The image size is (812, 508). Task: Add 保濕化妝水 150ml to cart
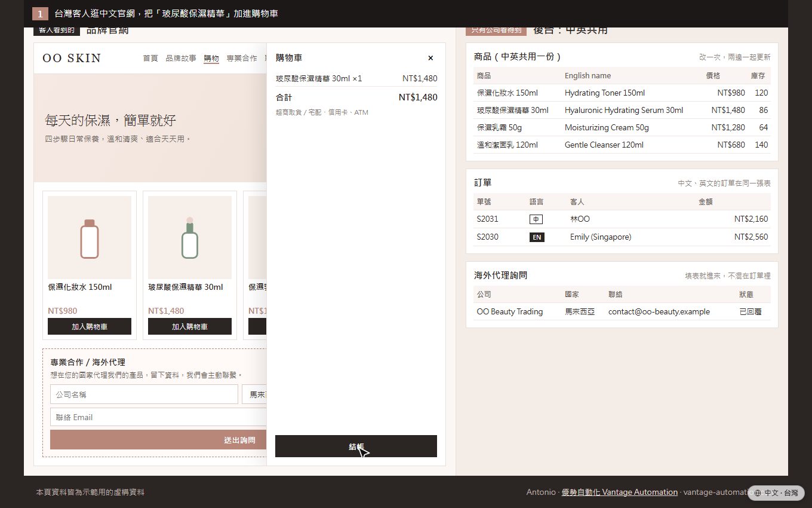tap(90, 326)
